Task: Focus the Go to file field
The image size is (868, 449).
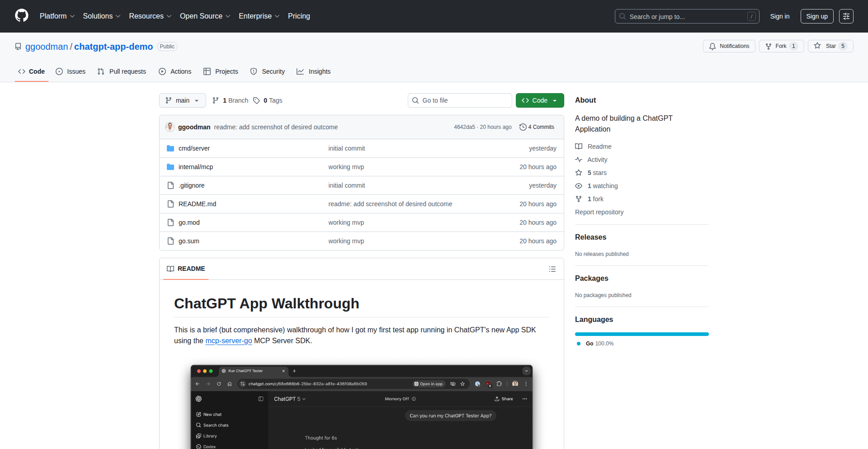Action: (x=460, y=100)
